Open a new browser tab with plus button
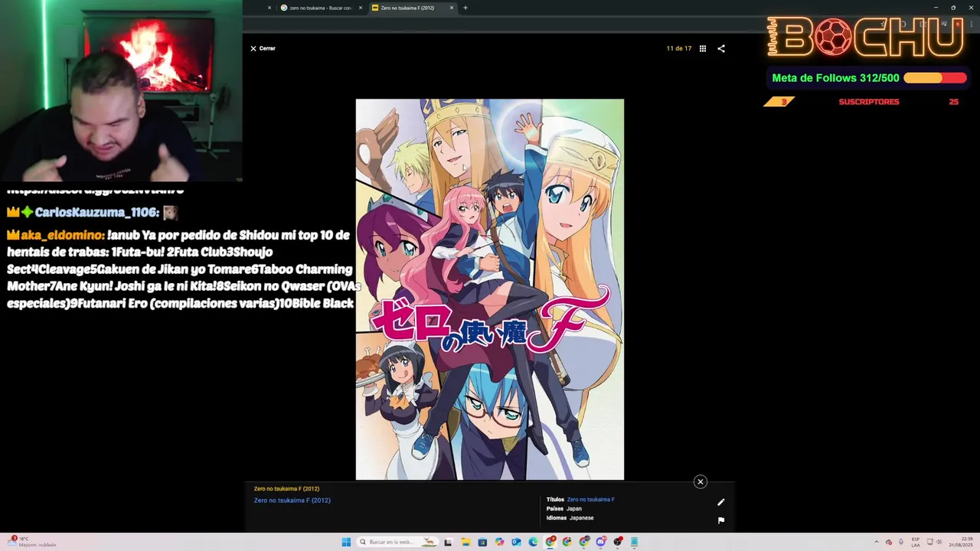Viewport: 980px width, 551px height. coord(465,8)
